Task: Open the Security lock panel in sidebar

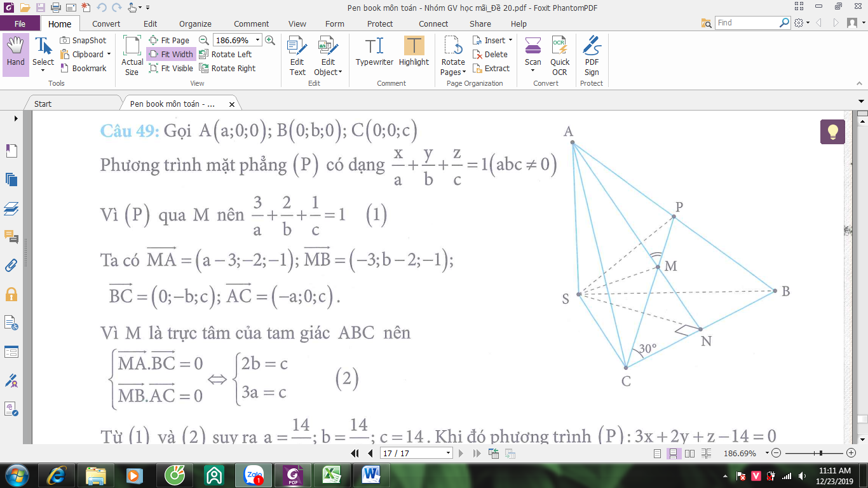Action: [11, 294]
